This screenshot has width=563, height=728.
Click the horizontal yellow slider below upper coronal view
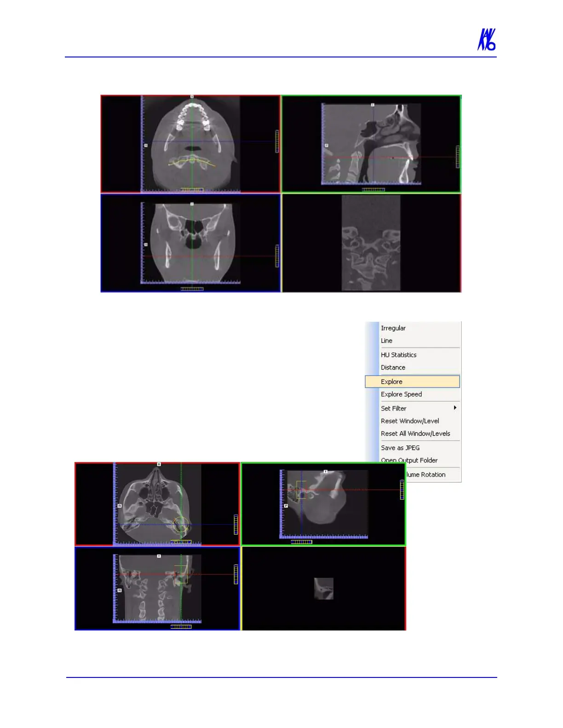tap(192, 289)
